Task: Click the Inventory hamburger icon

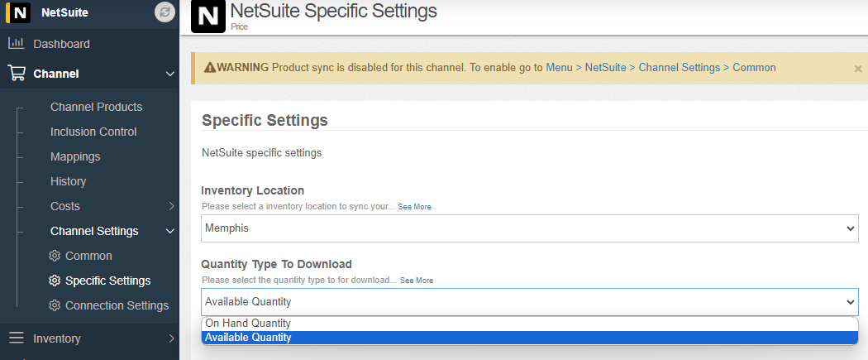Action: point(17,338)
